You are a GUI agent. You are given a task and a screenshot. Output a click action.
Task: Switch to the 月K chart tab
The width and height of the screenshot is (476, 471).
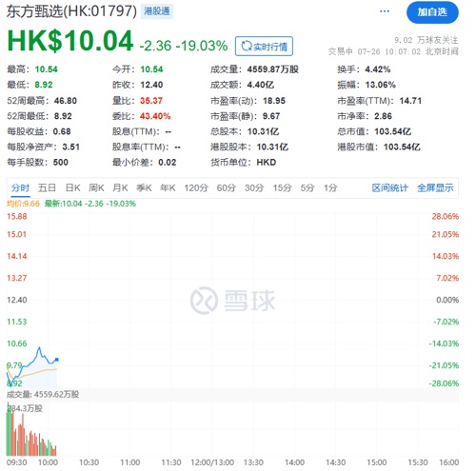120,188
